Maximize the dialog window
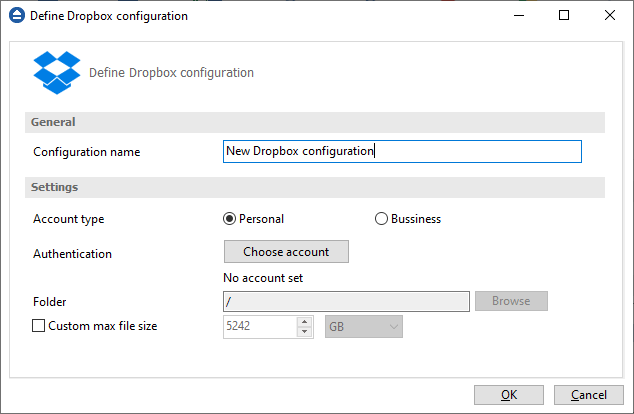This screenshot has width=634, height=414. coord(564,15)
